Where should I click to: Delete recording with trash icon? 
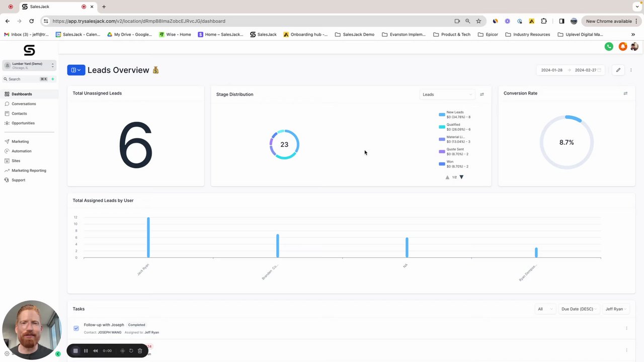coord(140,351)
